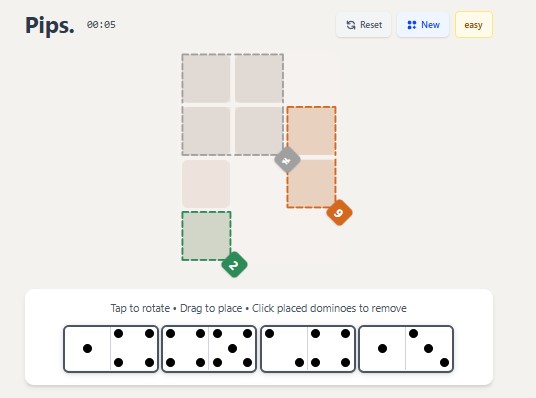Click the green dashed board cell
The width and height of the screenshot is (536, 398).
click(206, 236)
